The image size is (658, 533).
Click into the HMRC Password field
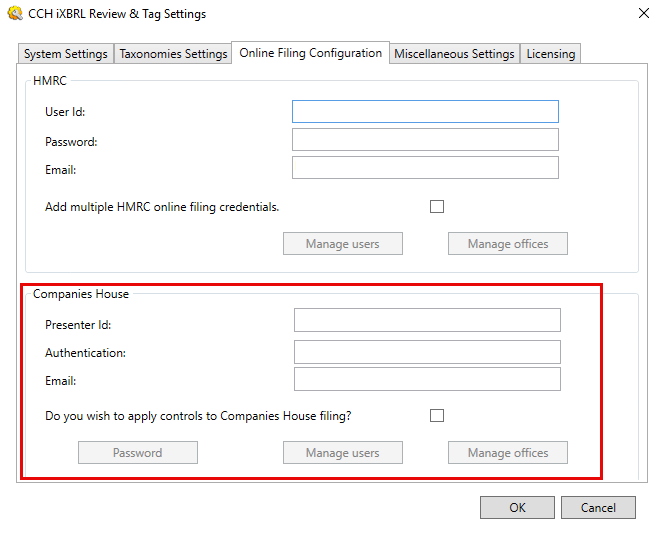click(x=425, y=140)
